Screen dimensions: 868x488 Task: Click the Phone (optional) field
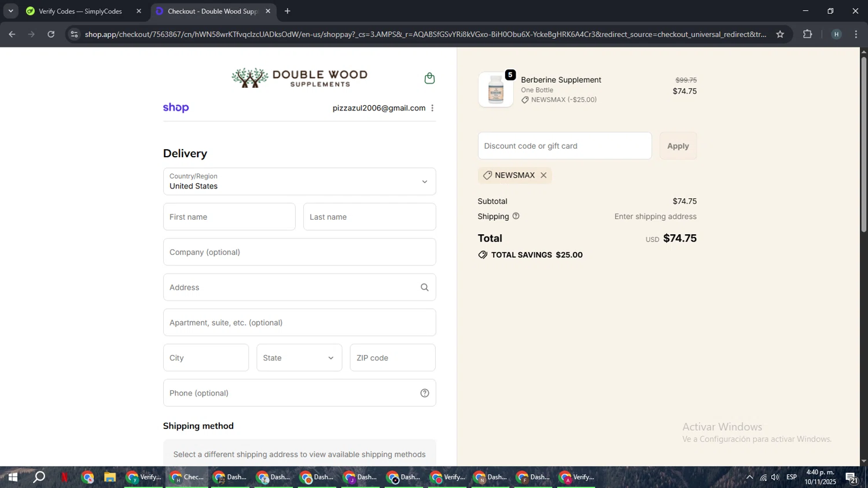[299, 393]
